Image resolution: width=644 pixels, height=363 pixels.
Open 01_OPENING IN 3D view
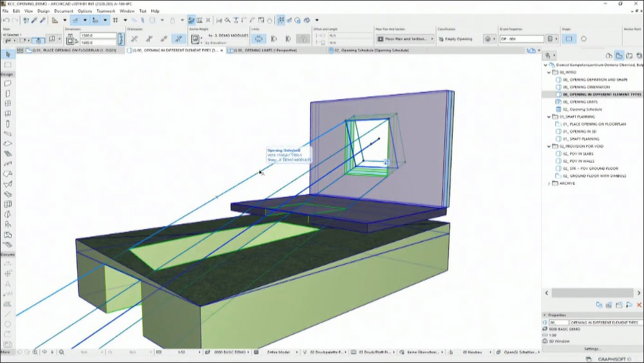coord(579,131)
